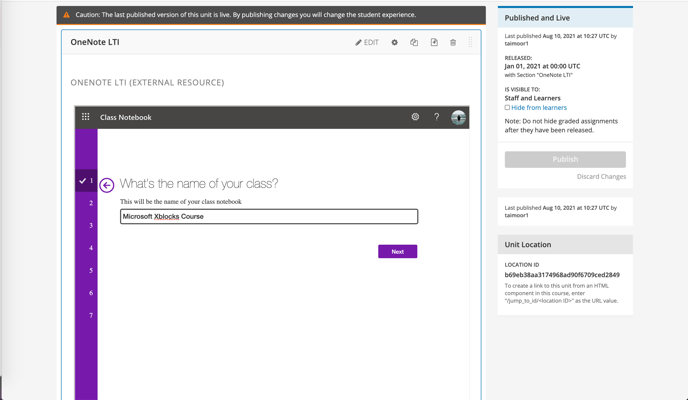Click the Class Notebook title
The image size is (688, 400).
click(125, 117)
